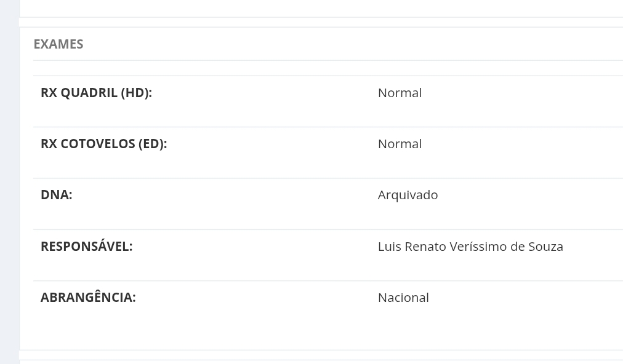The width and height of the screenshot is (623, 364).
Task: Click the first name Luis
Action: coord(389,247)
